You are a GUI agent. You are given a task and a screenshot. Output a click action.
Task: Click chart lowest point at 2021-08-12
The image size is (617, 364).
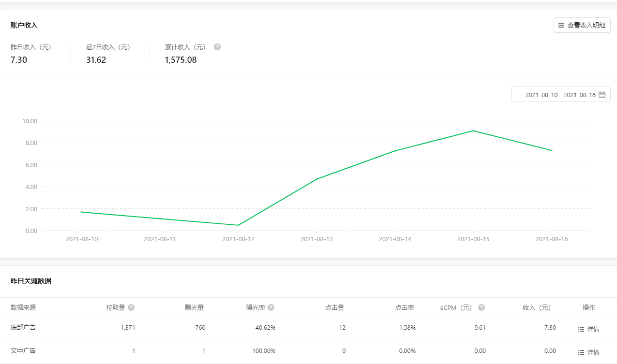(x=238, y=225)
